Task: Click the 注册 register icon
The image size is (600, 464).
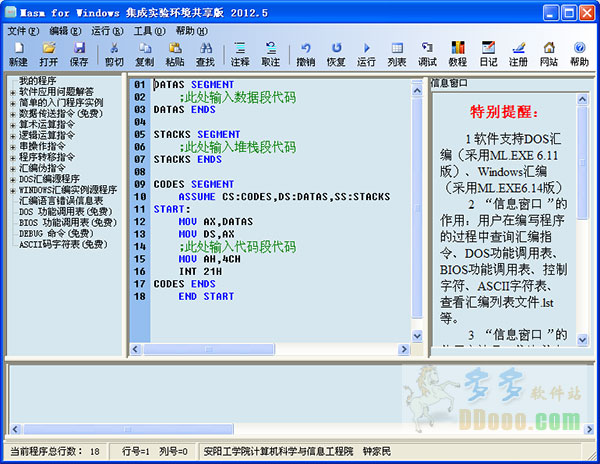Action: pos(518,54)
